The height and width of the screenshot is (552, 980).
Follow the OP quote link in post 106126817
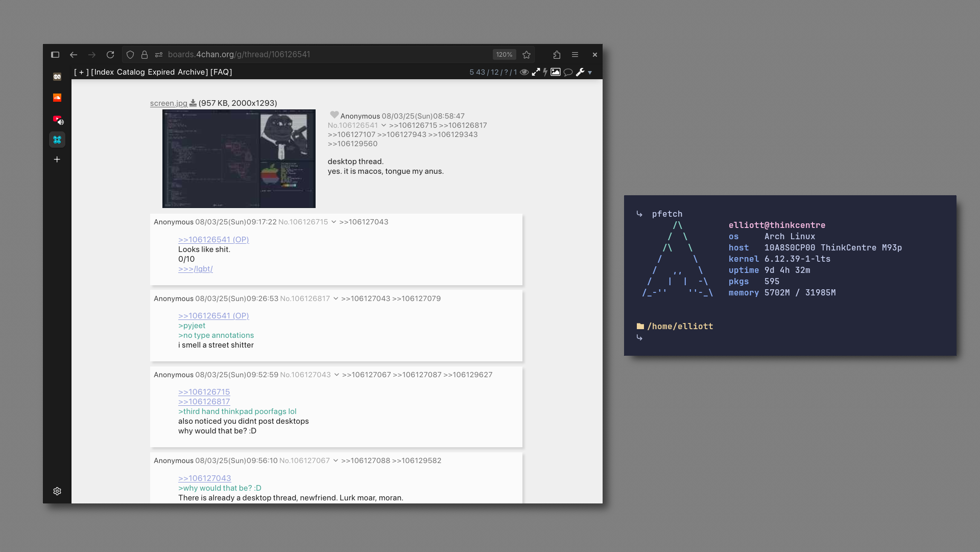point(213,316)
